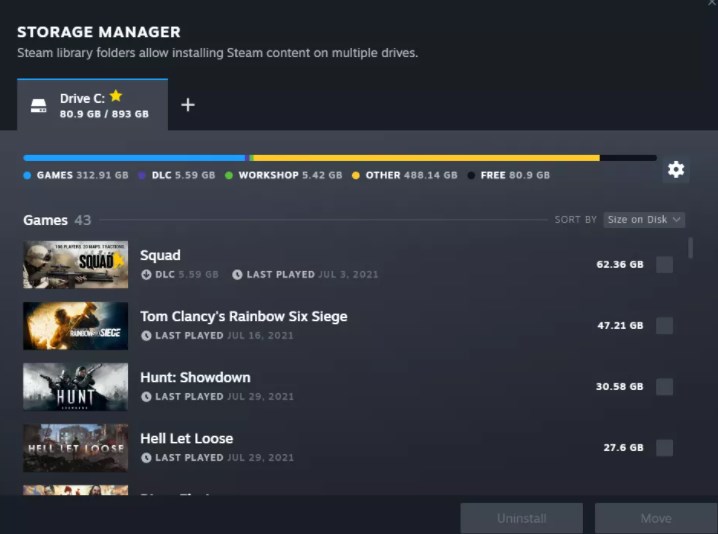Click LAST PLAYED JUL 16, 2021 text

[224, 336]
